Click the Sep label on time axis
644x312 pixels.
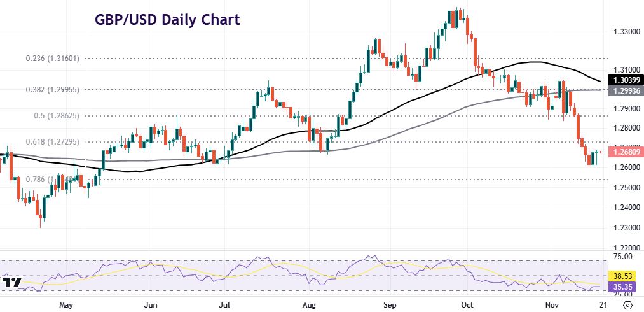tap(390, 305)
